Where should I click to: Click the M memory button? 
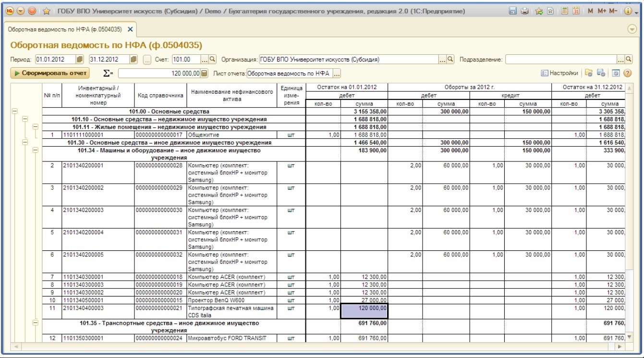tap(590, 11)
